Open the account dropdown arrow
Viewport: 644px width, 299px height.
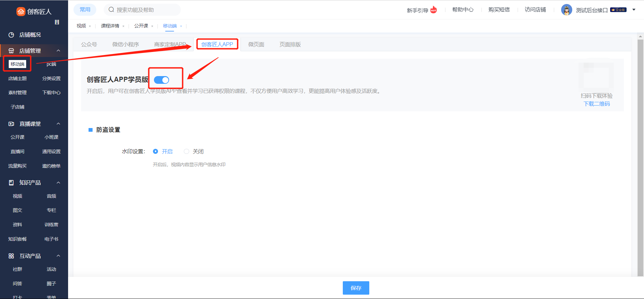click(634, 10)
